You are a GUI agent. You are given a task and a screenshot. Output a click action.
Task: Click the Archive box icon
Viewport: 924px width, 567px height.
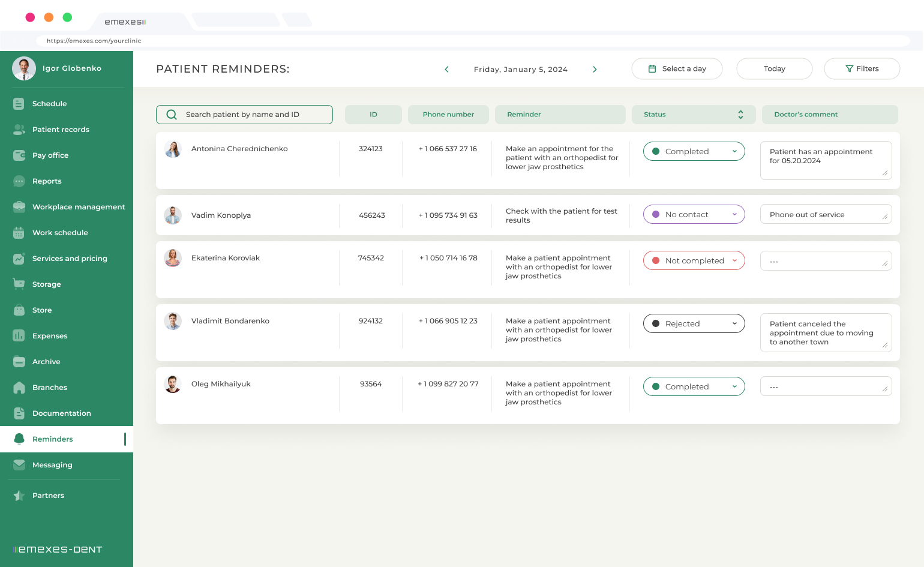pyautogui.click(x=19, y=362)
